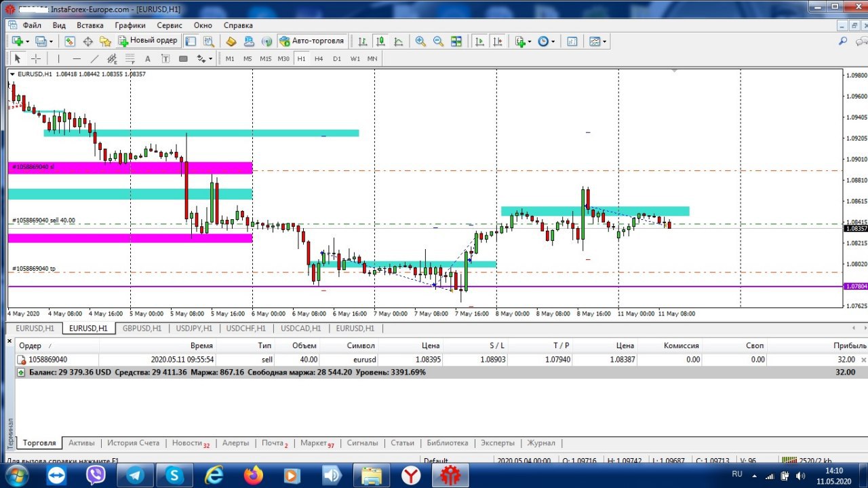Viewport: 868px width, 488px height.
Task: Open the Файл menu
Action: [32, 25]
